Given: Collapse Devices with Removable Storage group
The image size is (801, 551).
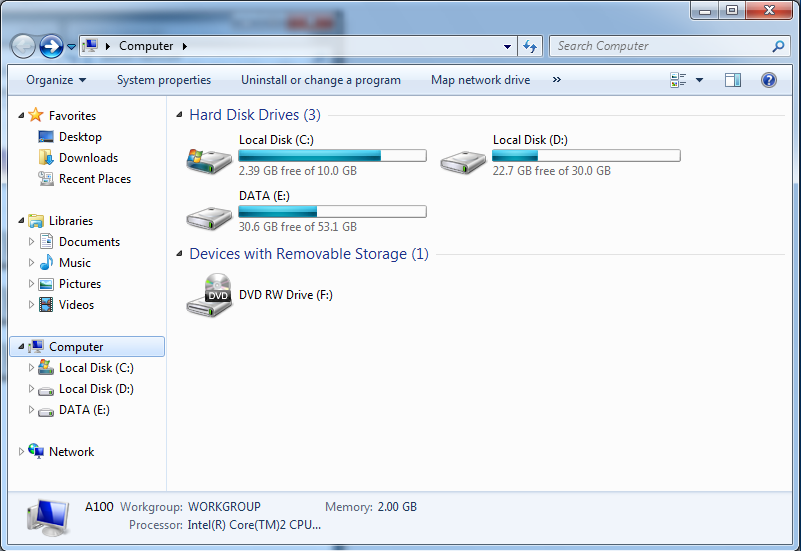Looking at the screenshot, I should [x=179, y=254].
